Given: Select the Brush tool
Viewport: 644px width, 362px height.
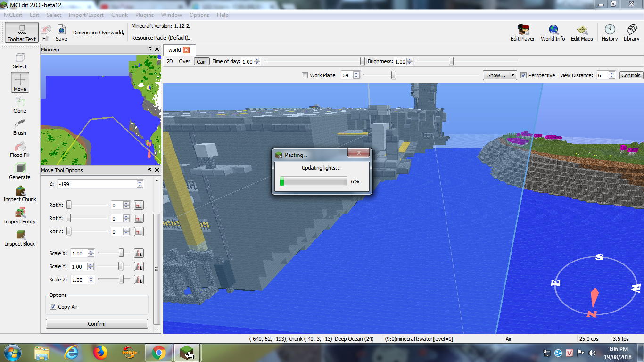Looking at the screenshot, I should (x=20, y=126).
